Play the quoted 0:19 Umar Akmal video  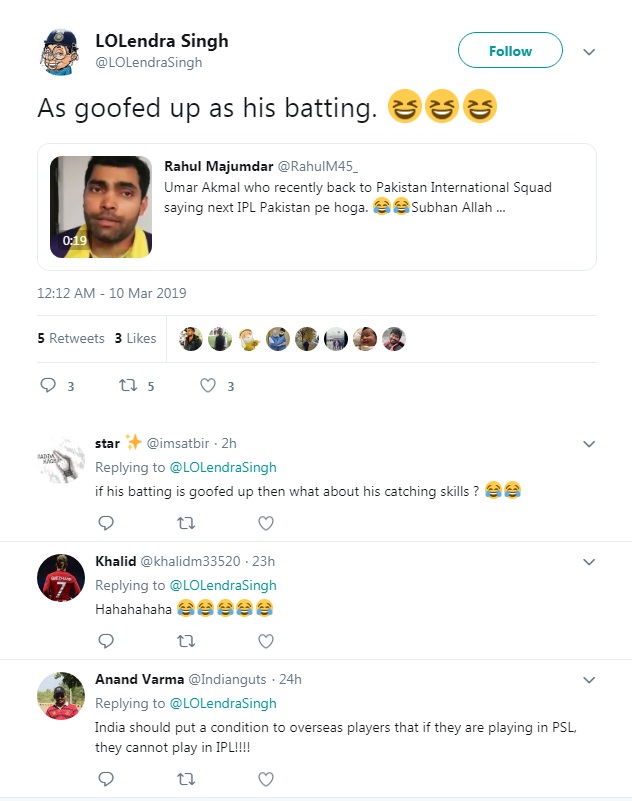pyautogui.click(x=101, y=207)
